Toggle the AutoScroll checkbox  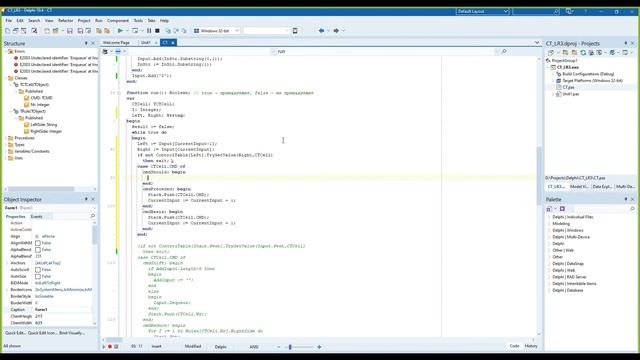click(38, 269)
